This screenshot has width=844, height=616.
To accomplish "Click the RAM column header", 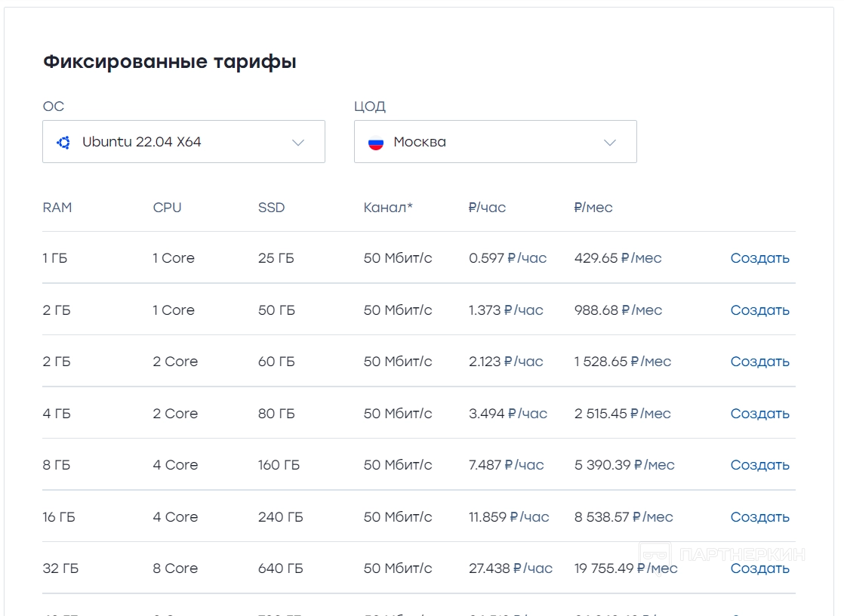I will coord(57,208).
